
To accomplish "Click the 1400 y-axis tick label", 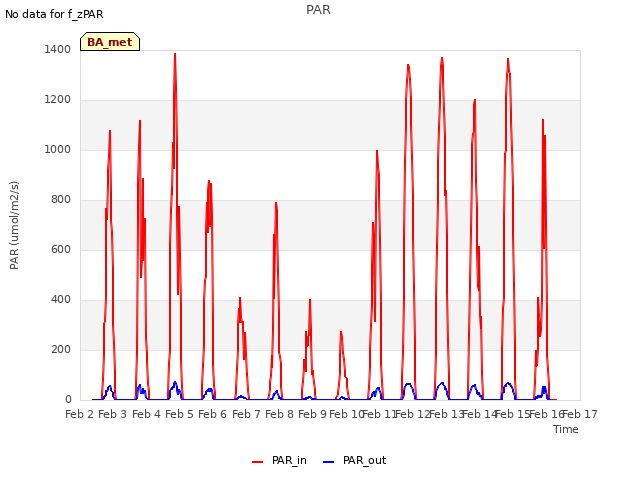I will point(58,49).
